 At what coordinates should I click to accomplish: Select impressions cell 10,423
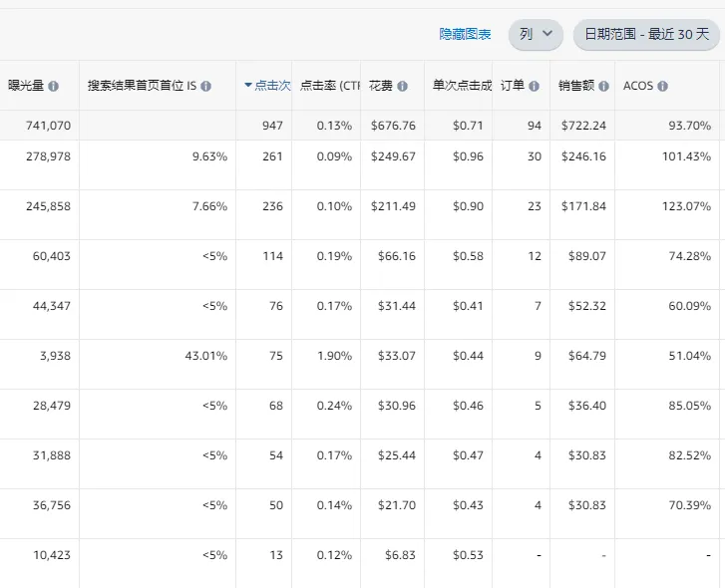point(52,556)
